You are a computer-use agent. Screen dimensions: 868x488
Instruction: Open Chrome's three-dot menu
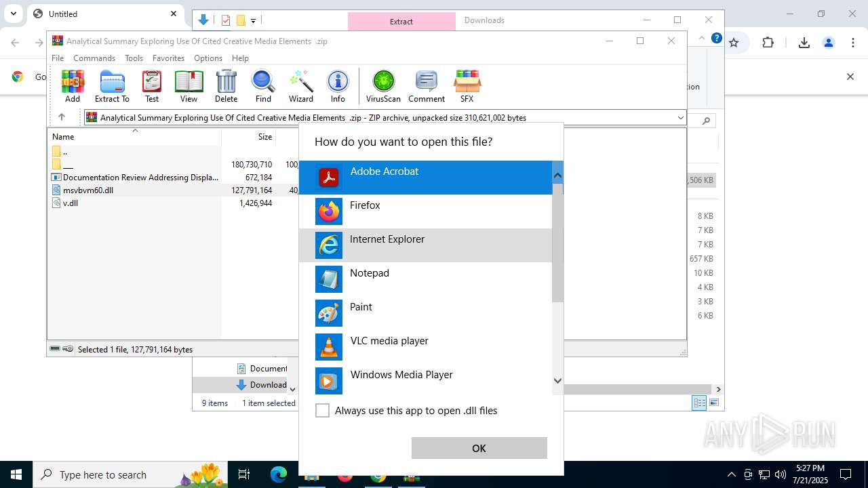(853, 43)
